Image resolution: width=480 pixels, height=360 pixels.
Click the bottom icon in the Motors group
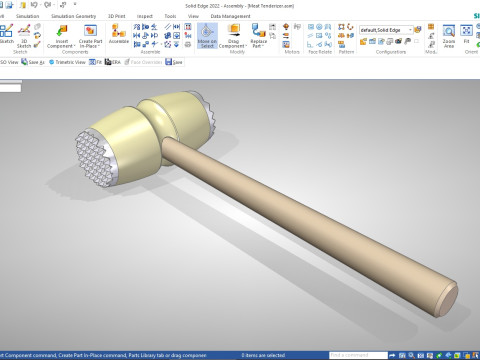point(286,44)
